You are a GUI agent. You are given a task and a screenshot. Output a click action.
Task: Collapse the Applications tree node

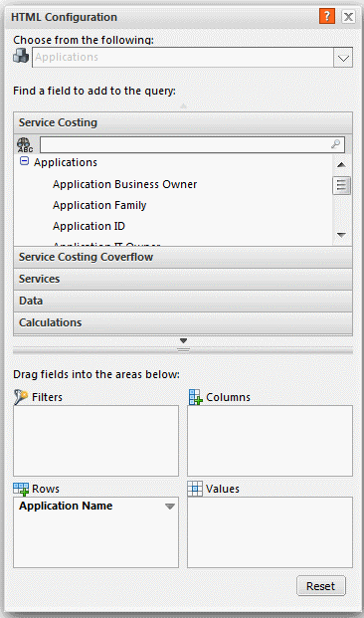point(25,161)
